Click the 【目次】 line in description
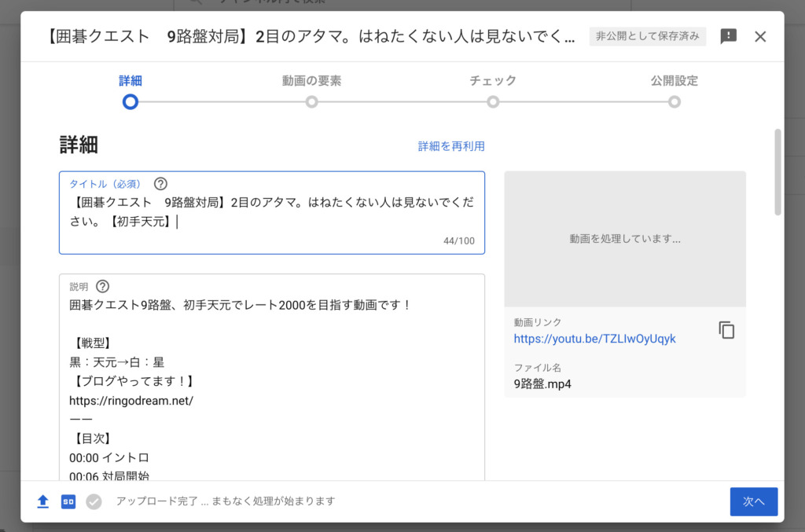Viewport: 805px width, 532px height. (x=93, y=438)
